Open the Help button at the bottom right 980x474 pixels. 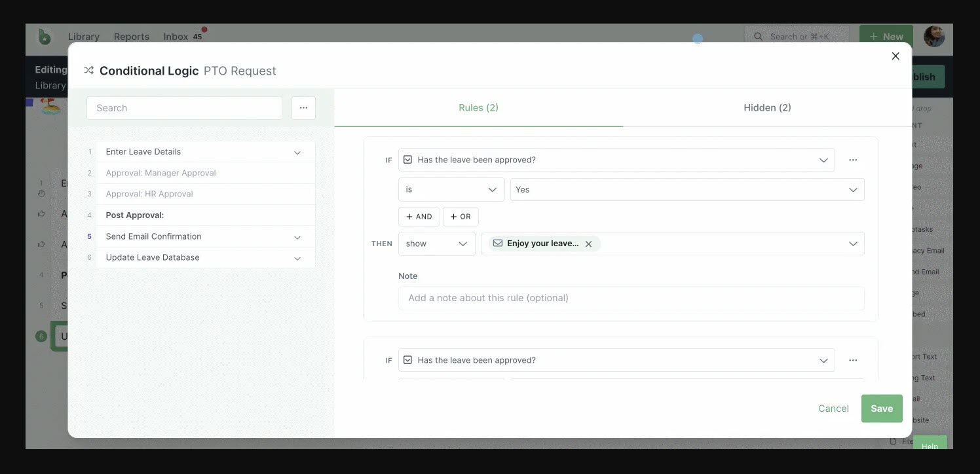(930, 446)
